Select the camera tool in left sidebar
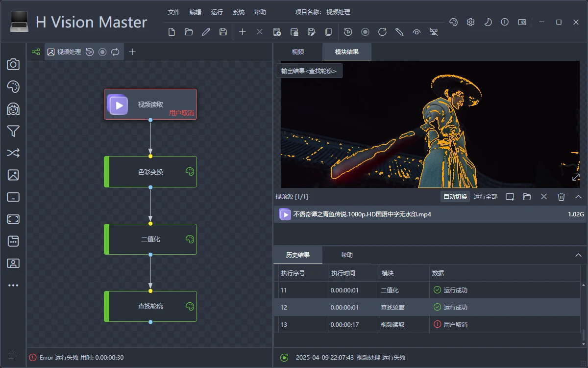The width and height of the screenshot is (588, 368). [13, 64]
